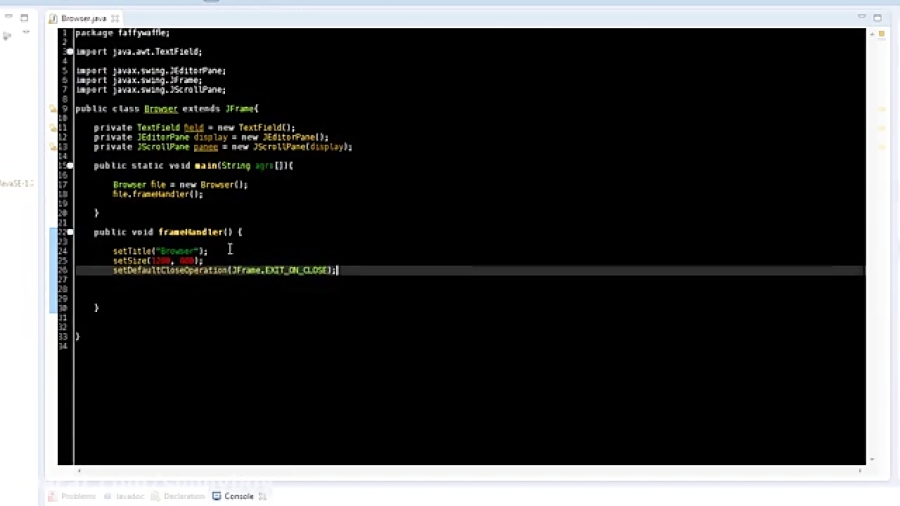Click the underlined 'field' variable on line 11

pyautogui.click(x=194, y=128)
